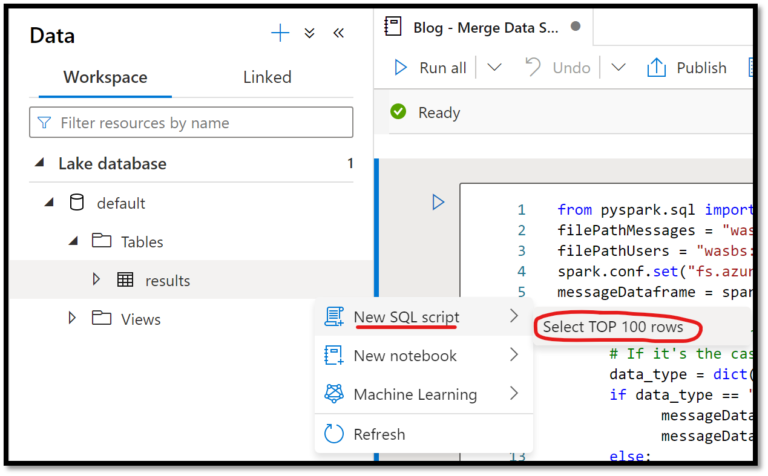Click the Run all play icon

click(x=401, y=68)
